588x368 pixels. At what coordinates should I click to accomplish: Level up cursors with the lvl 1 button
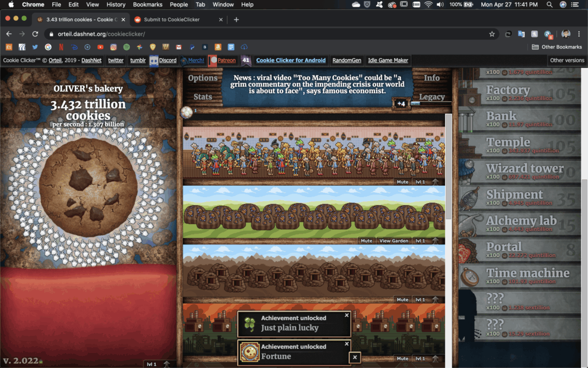click(x=152, y=364)
